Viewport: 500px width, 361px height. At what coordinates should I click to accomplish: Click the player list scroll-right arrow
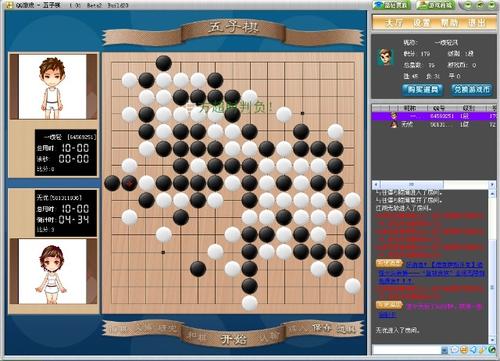click(x=492, y=184)
